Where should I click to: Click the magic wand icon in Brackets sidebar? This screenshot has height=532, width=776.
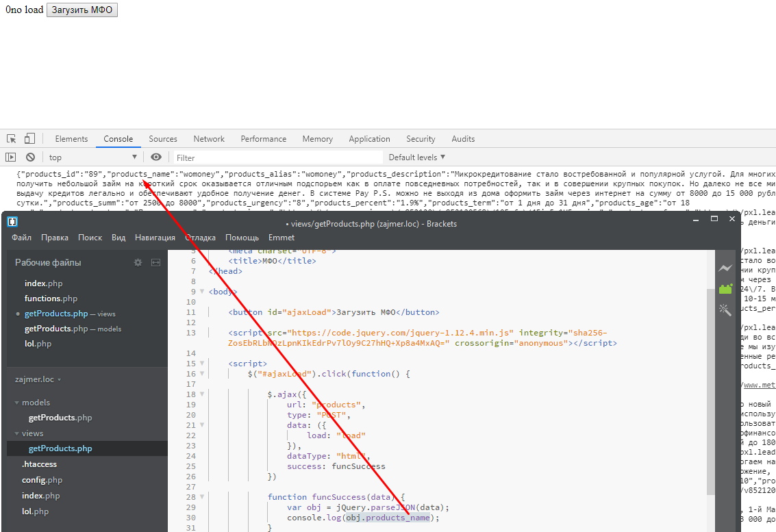[725, 309]
